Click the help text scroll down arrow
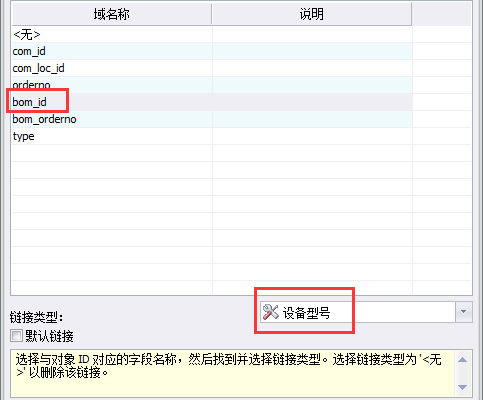 (x=462, y=387)
